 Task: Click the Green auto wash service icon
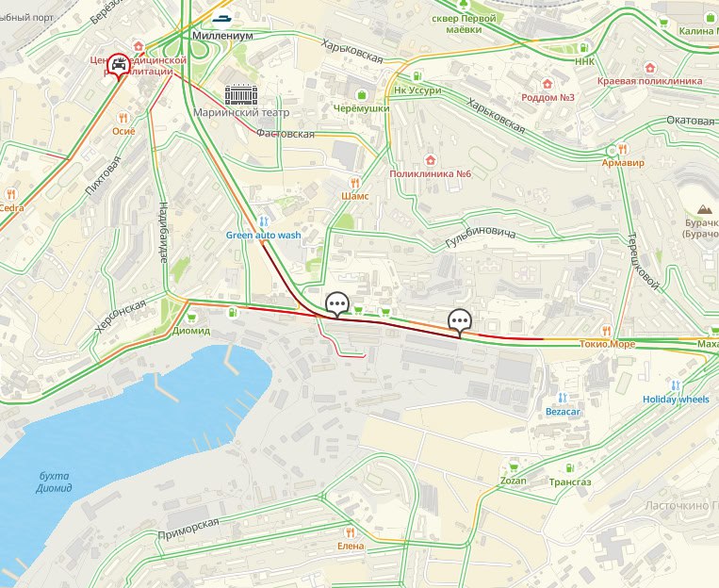[x=263, y=222]
